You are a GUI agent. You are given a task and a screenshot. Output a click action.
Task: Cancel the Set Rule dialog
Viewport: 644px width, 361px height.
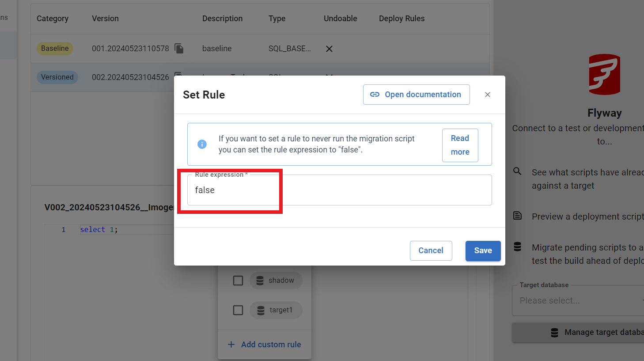[431, 251]
